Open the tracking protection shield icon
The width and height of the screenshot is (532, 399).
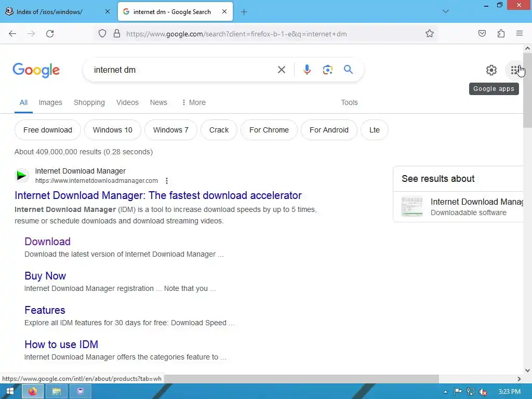click(102, 34)
